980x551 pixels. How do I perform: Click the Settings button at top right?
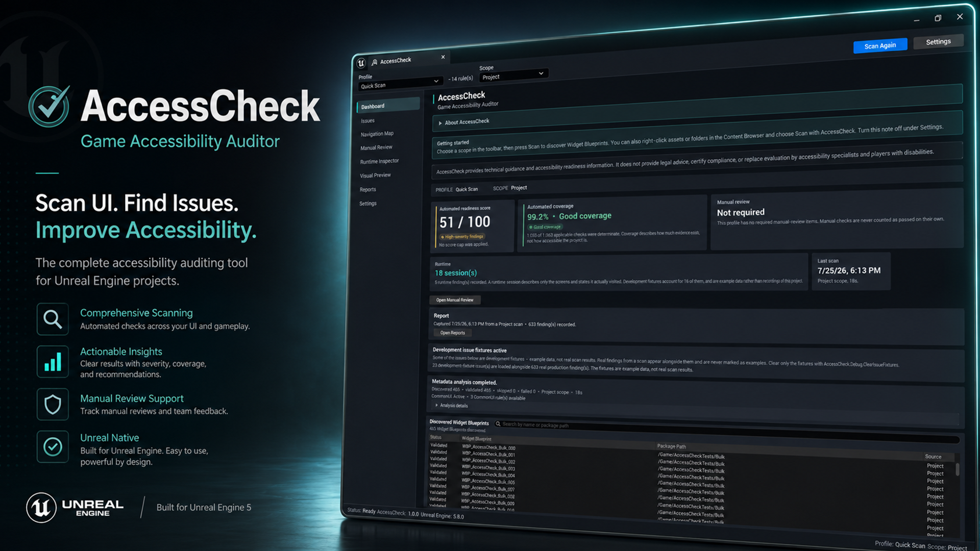click(x=938, y=41)
